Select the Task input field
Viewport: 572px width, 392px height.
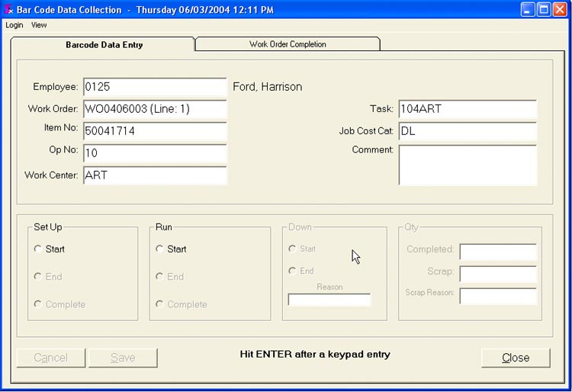467,109
